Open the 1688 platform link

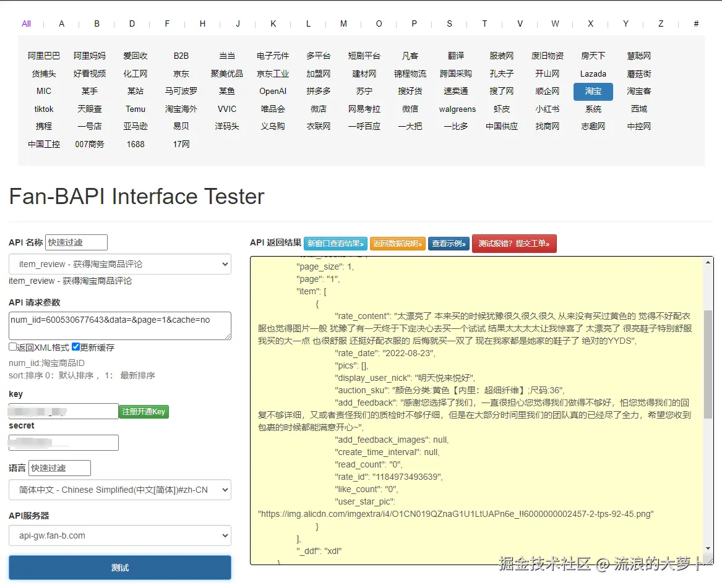point(135,144)
